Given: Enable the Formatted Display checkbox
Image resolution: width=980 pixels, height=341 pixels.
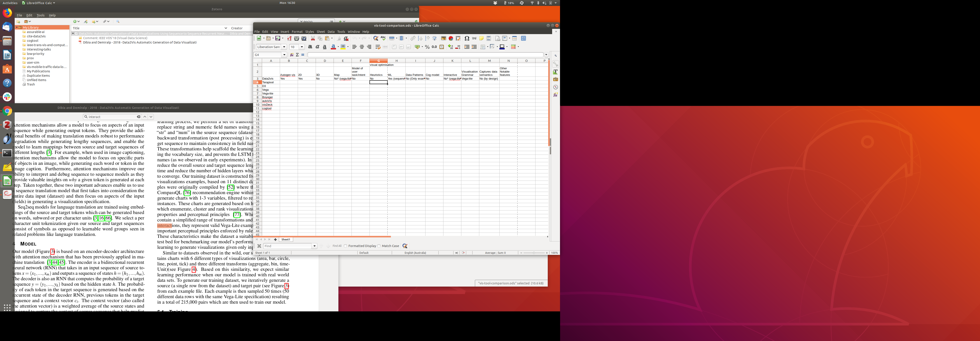Looking at the screenshot, I should [x=345, y=246].
